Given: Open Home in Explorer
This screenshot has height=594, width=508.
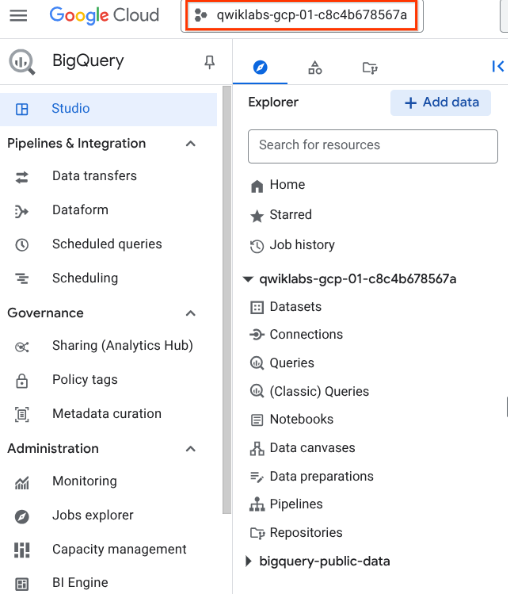Looking at the screenshot, I should tap(287, 184).
